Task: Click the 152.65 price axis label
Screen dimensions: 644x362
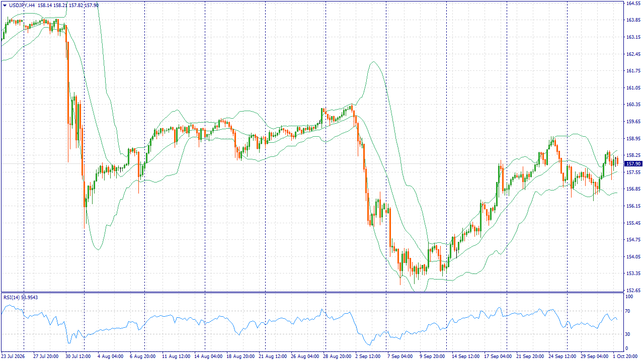Action: click(x=633, y=291)
